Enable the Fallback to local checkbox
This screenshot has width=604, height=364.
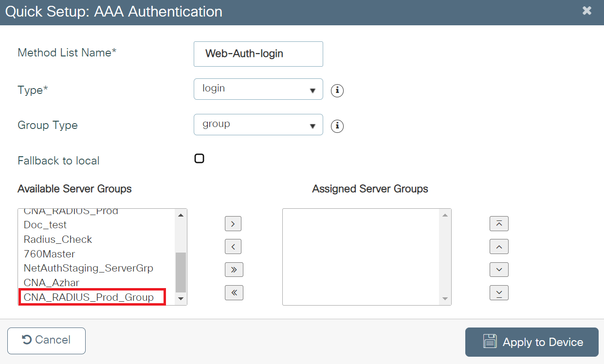tap(199, 159)
